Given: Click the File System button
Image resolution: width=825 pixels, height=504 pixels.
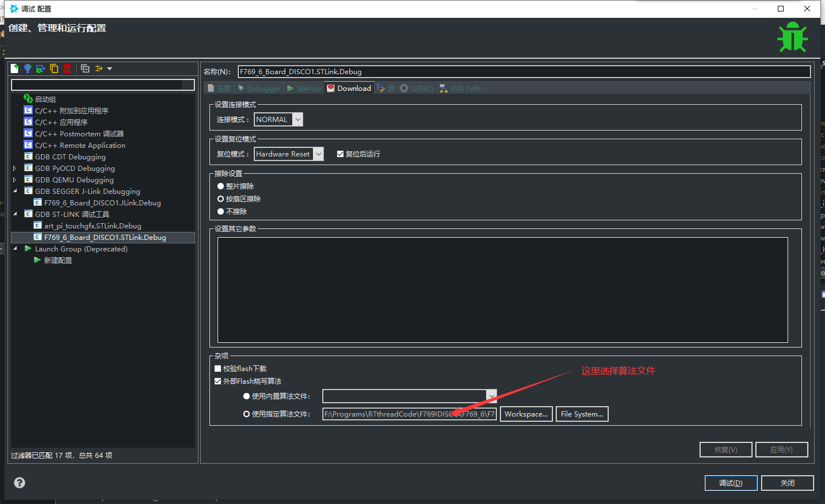Looking at the screenshot, I should point(582,414).
